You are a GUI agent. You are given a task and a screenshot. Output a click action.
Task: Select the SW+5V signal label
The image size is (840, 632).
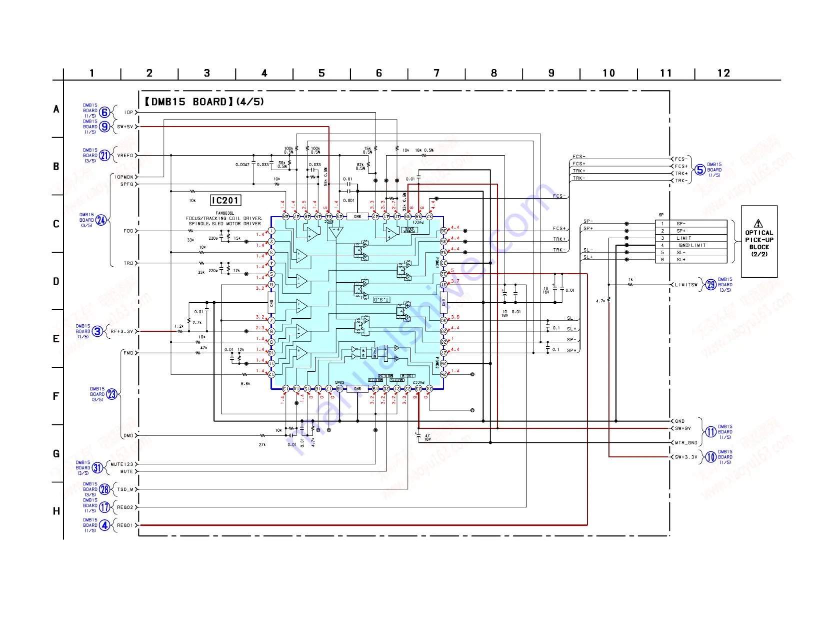125,127
